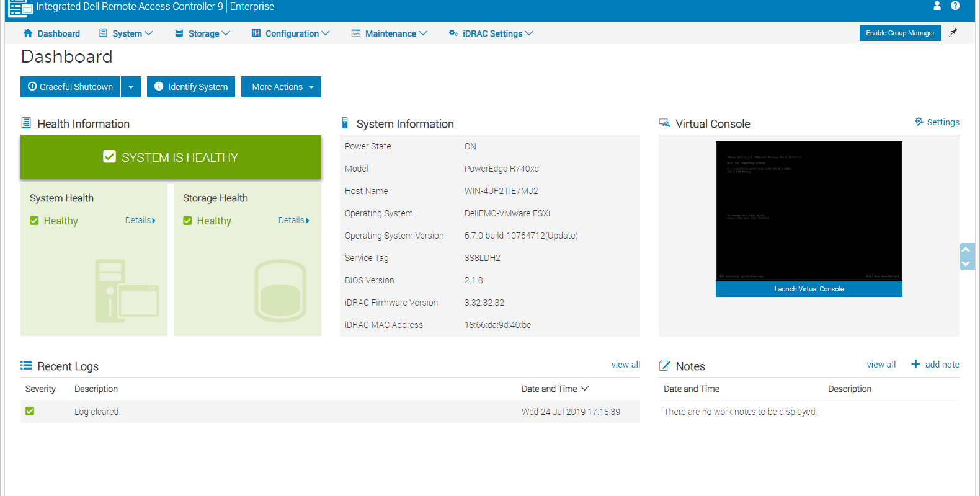Expand the Maintenance menu chevron
This screenshot has width=980, height=496.
pos(423,33)
